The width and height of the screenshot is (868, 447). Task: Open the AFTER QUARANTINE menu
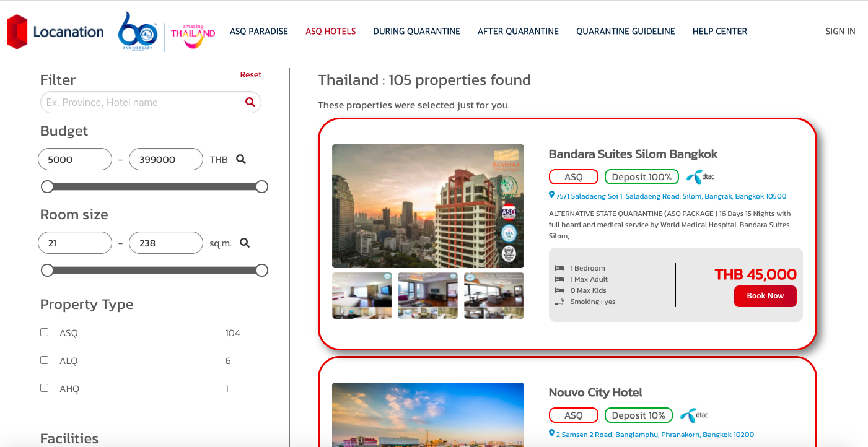click(x=518, y=32)
